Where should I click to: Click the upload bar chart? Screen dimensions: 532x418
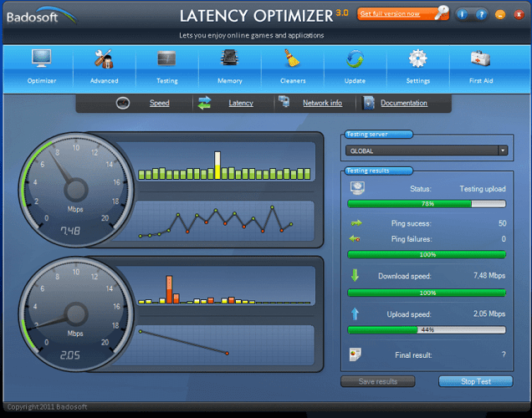(x=224, y=287)
